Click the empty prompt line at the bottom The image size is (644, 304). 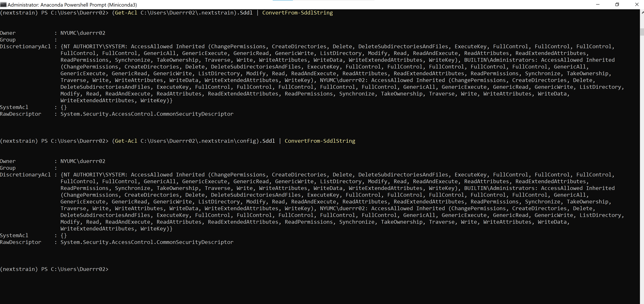[x=54, y=269]
